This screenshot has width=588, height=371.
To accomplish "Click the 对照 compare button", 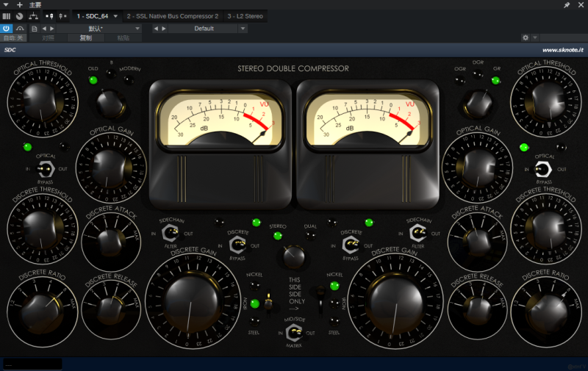I will pos(48,38).
